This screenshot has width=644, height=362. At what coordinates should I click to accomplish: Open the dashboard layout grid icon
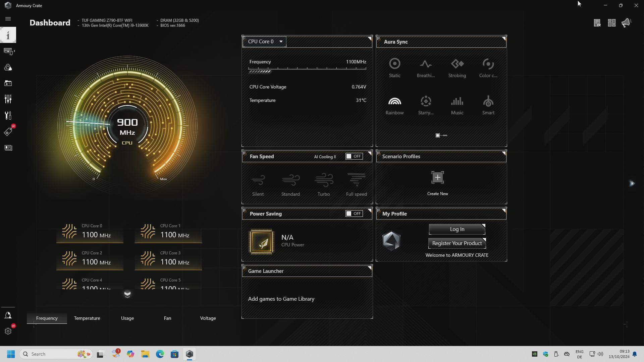click(611, 23)
